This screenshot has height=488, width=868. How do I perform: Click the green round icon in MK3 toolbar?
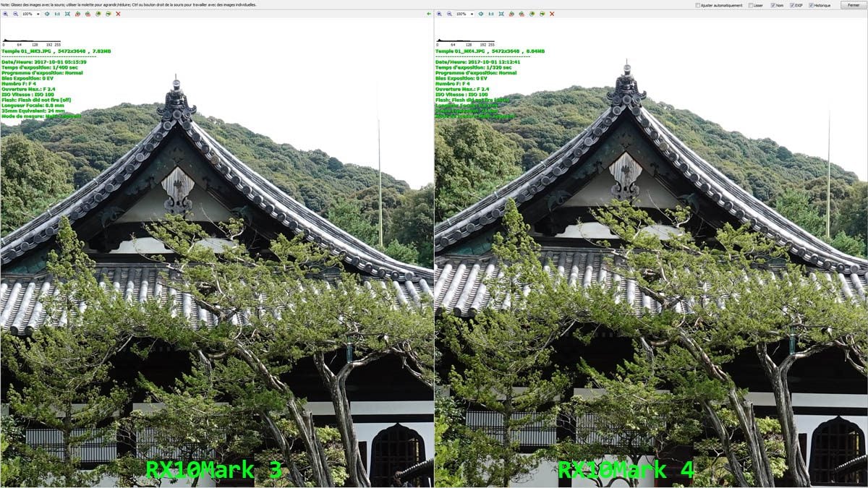coord(98,14)
